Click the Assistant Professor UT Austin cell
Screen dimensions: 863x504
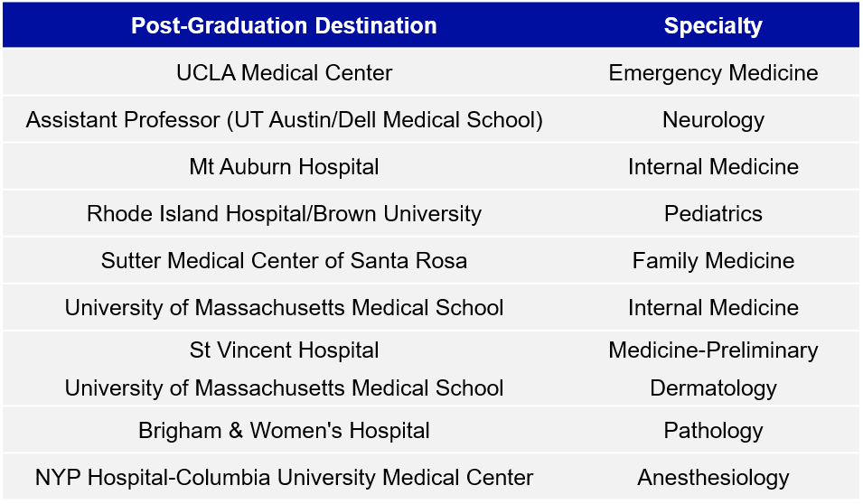pos(284,120)
